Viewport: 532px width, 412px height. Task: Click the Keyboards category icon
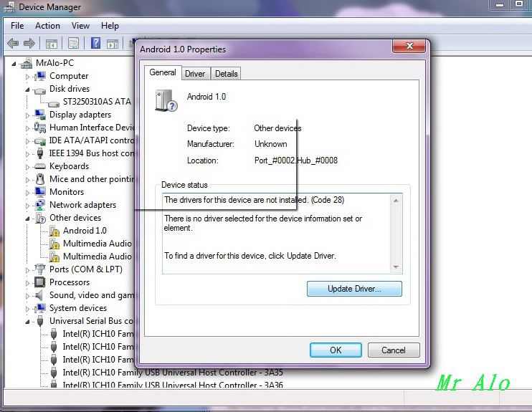(x=40, y=166)
